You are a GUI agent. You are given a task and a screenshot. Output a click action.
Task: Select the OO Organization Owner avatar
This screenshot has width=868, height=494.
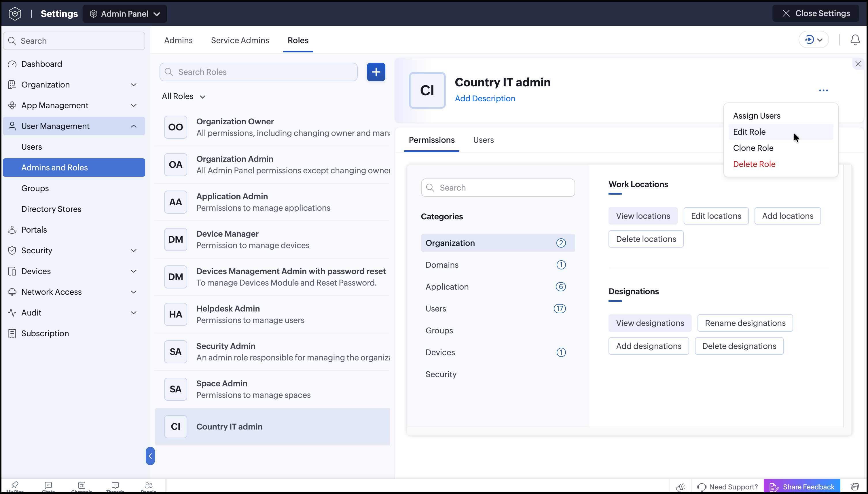[x=175, y=127]
